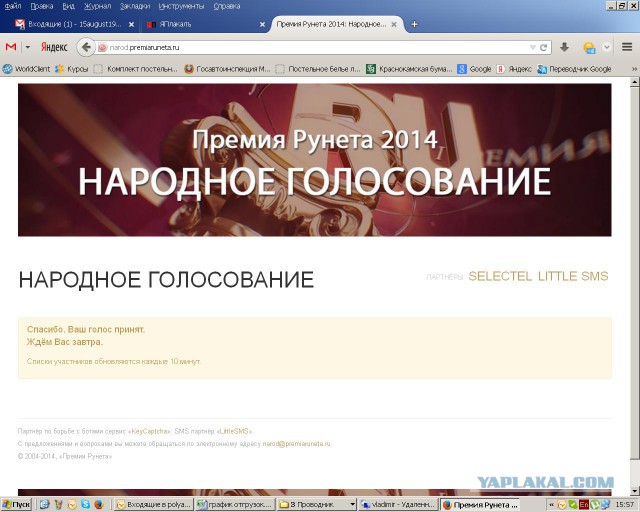
Task: Click the scrollbar down arrow
Action: point(635,491)
